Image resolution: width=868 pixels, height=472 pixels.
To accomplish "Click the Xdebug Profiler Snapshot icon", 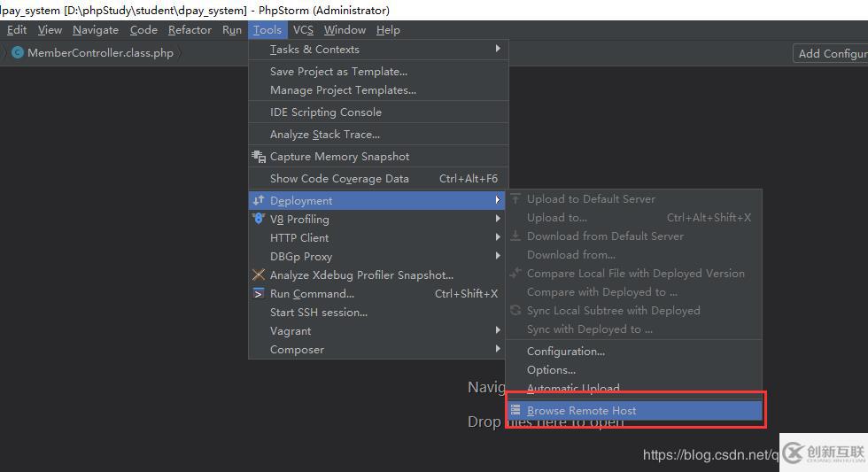I will [x=259, y=275].
